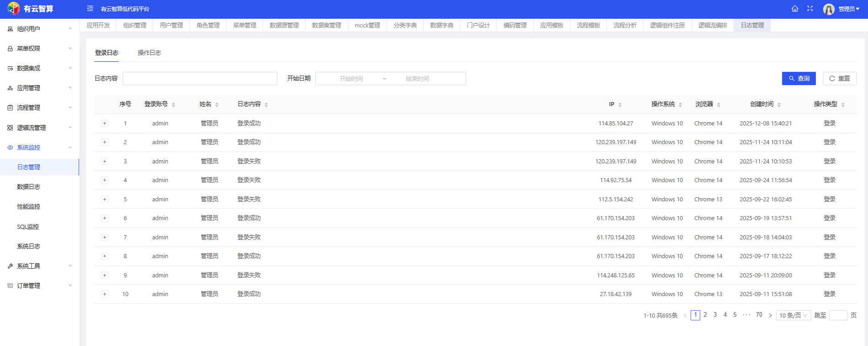The width and height of the screenshot is (868, 346).
Task: Open the 10 条/页 page size dropdown
Action: click(x=793, y=315)
